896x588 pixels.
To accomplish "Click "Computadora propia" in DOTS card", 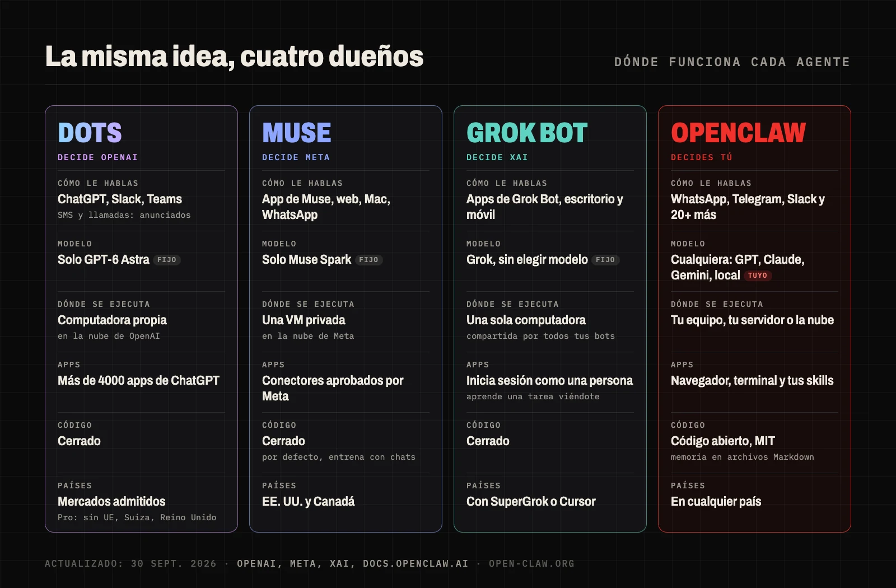I will pyautogui.click(x=112, y=320).
